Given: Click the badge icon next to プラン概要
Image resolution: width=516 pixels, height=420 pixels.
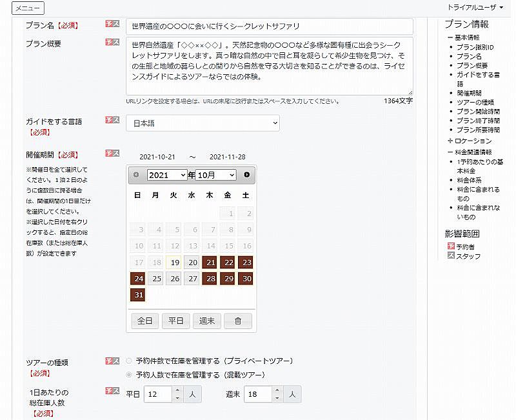Looking at the screenshot, I should pos(112,43).
